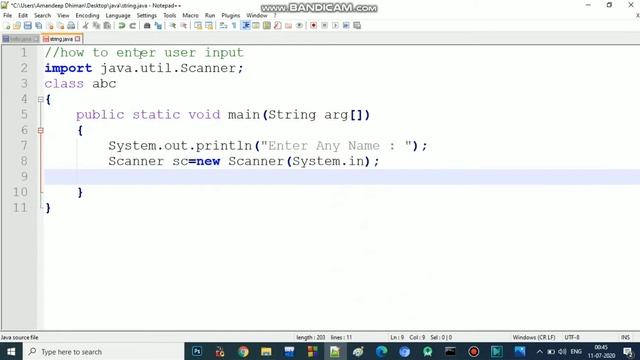The height and width of the screenshot is (360, 640).
Task: Open the Search menu
Action: point(42,16)
